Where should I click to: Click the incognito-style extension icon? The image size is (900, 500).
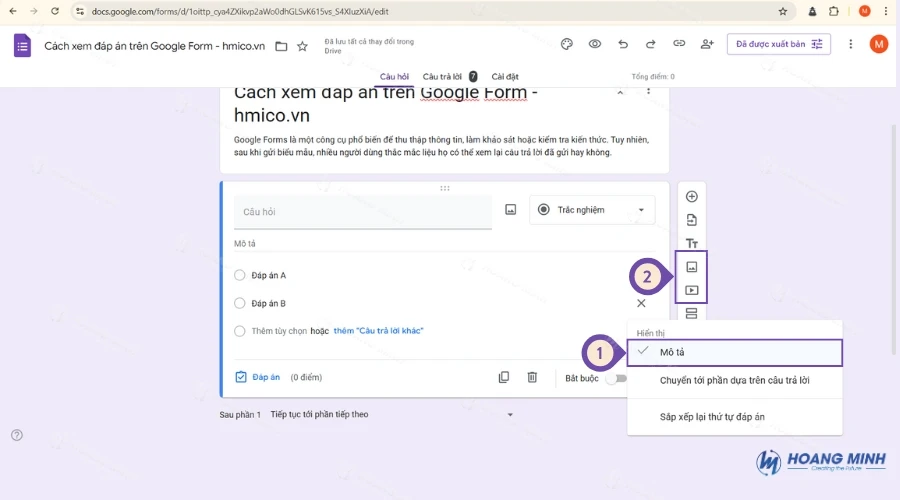[x=812, y=11]
